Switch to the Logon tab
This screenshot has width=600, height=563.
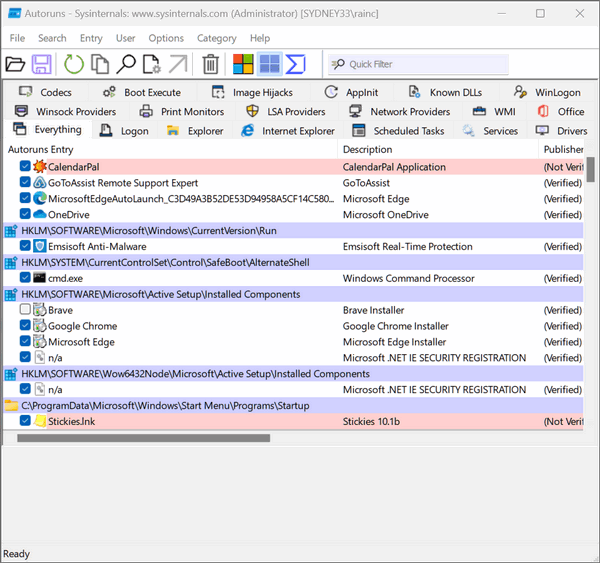pyautogui.click(x=124, y=131)
